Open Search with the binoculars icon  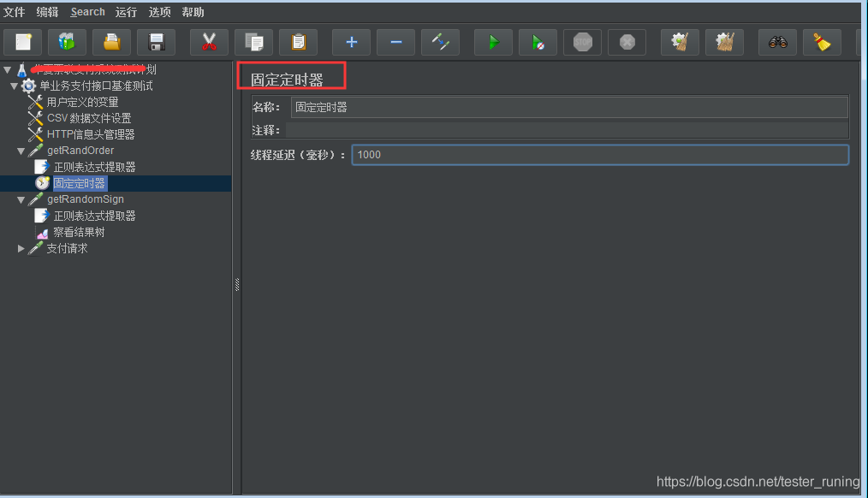click(x=778, y=42)
